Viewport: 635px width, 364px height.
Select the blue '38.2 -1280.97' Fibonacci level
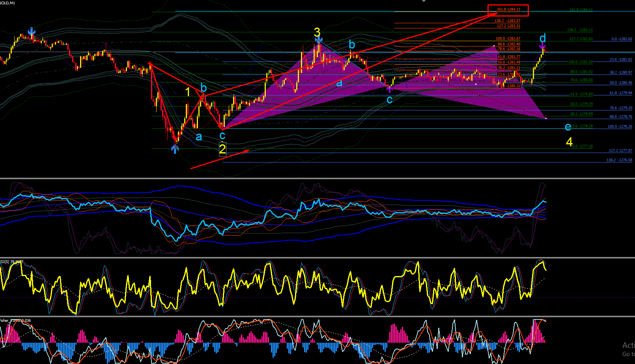[621, 73]
